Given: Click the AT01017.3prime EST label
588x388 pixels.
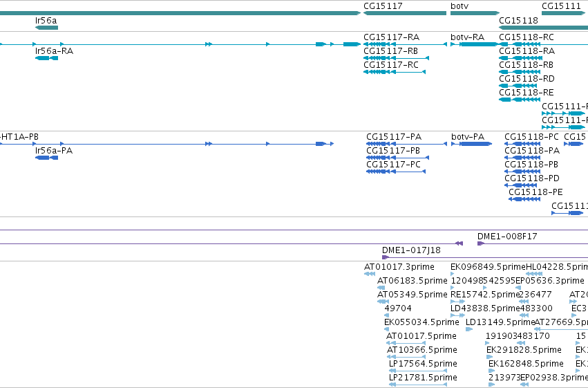Looking at the screenshot, I should (399, 267).
